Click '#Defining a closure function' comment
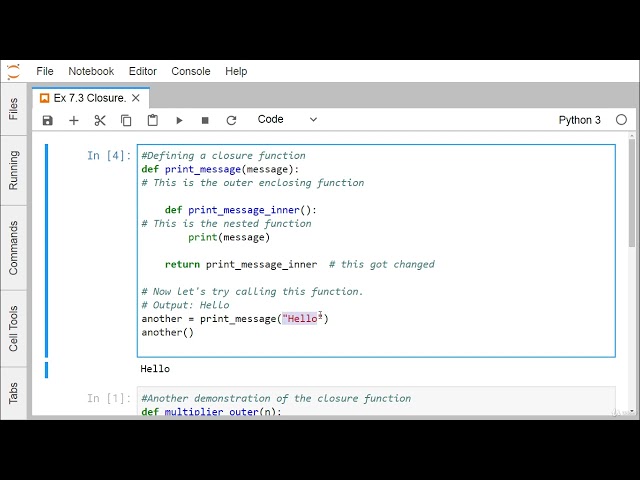The width and height of the screenshot is (640, 480). point(223,156)
